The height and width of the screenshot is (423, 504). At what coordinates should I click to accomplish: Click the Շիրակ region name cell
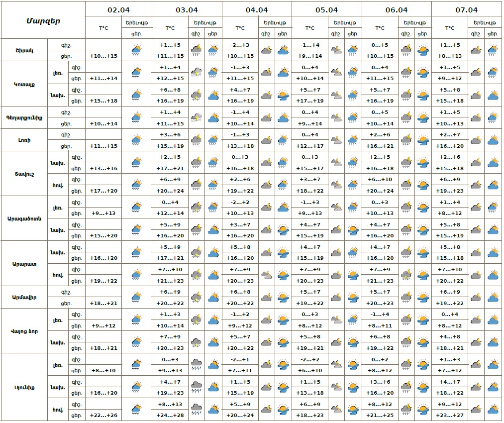24,50
